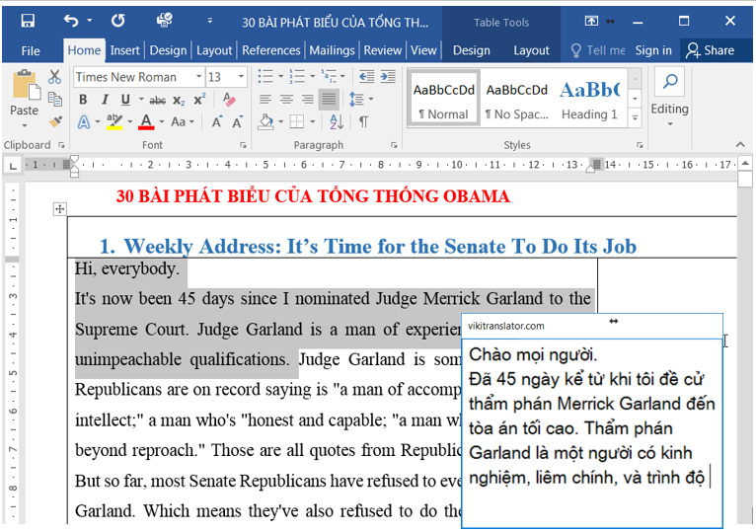This screenshot has height=532, width=756.
Task: Click the Find magnifier icon
Action: click(669, 82)
